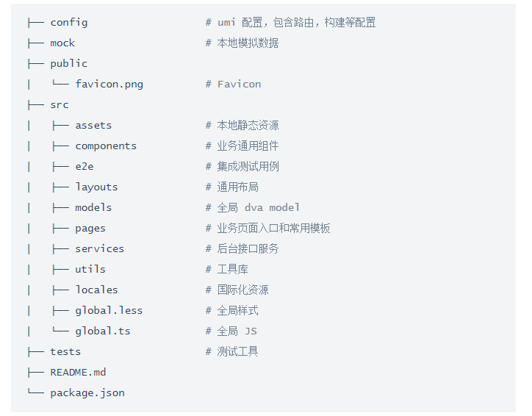Click the utils folder name

tap(90, 270)
